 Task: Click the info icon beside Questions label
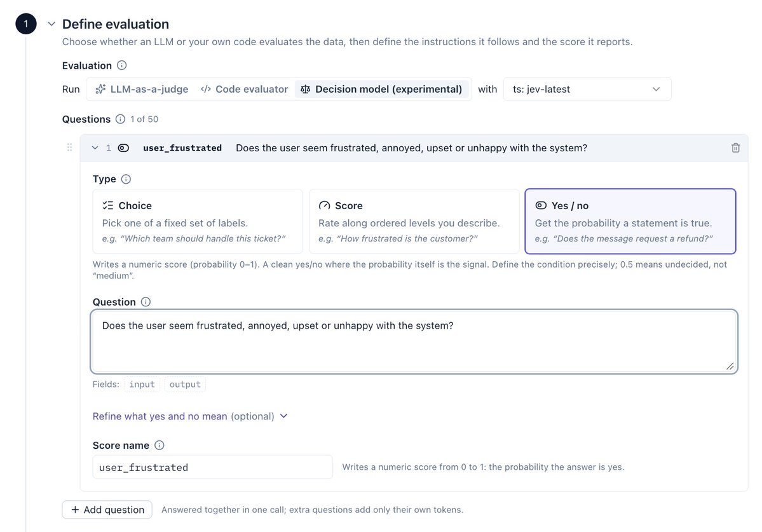point(120,119)
